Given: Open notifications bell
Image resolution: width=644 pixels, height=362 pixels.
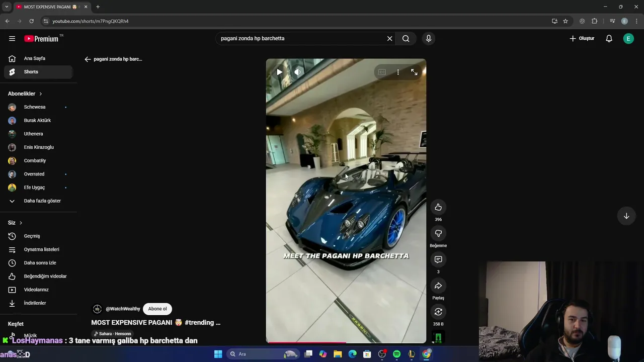Looking at the screenshot, I should [609, 39].
